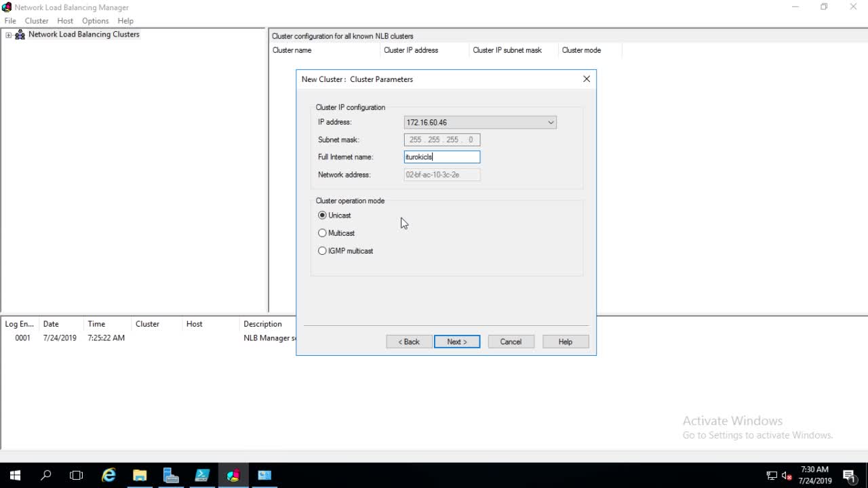Click the volume tray icon
The width and height of the screenshot is (868, 488).
[787, 476]
